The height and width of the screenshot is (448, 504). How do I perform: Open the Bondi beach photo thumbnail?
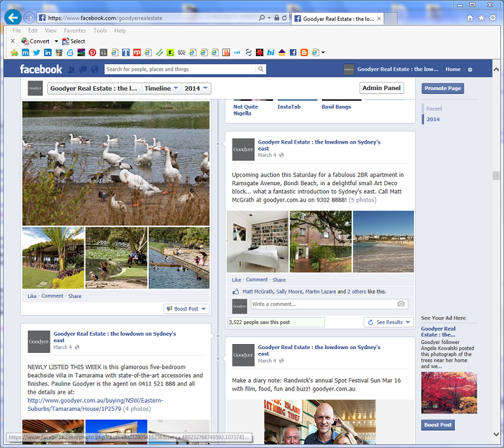coord(383,241)
